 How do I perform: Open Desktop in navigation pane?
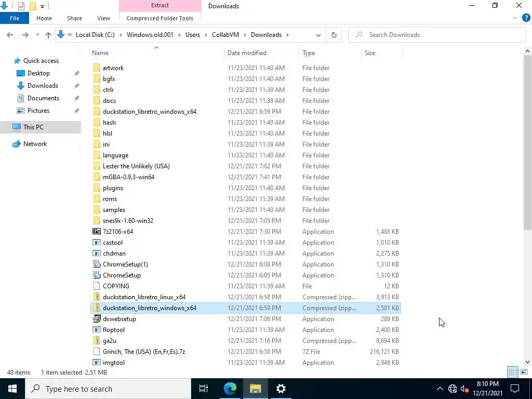point(38,73)
